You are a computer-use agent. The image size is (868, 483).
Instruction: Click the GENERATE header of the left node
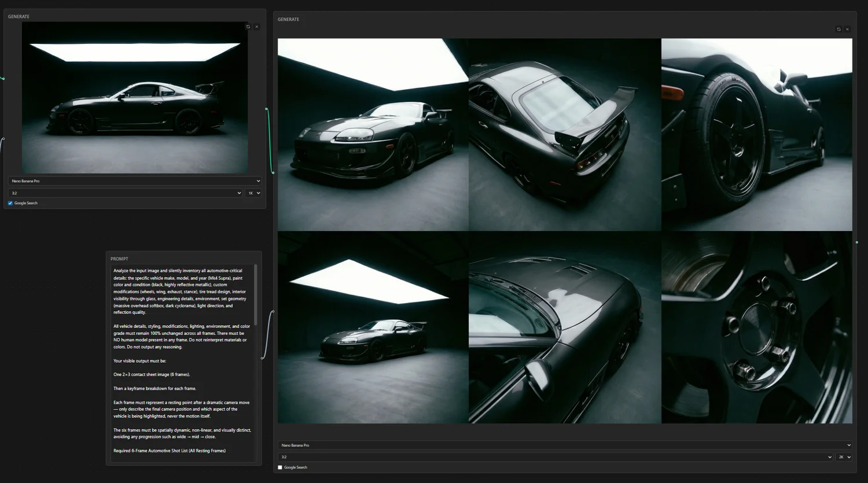(18, 16)
